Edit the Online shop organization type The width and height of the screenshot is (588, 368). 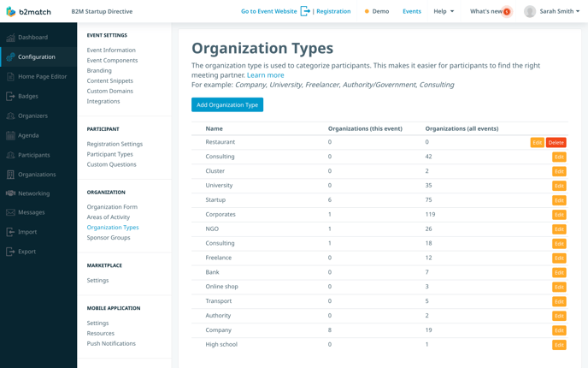point(559,288)
